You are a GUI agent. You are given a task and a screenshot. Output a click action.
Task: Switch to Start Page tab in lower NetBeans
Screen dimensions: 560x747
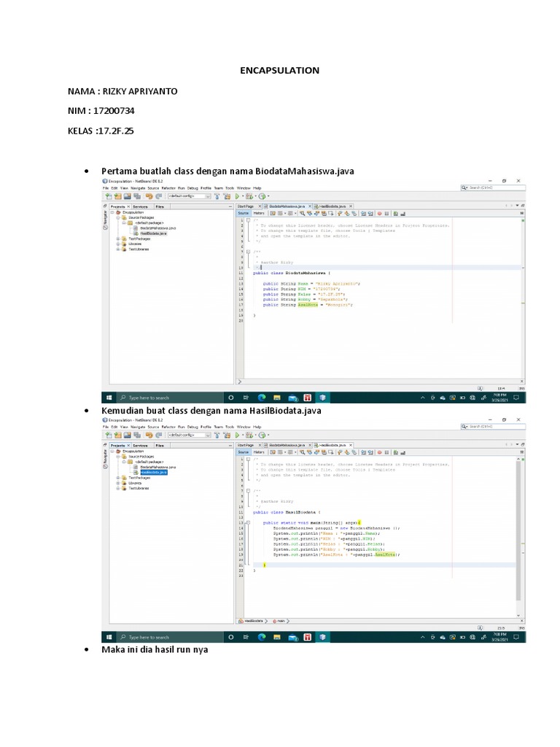[x=246, y=444]
